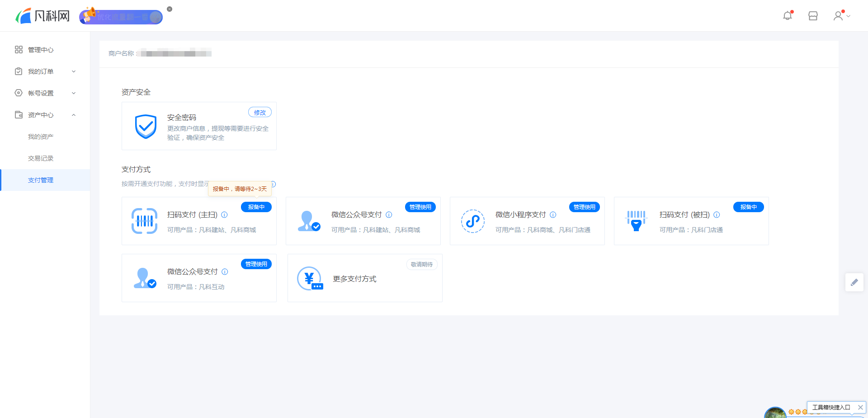Click info icon beside 微信小程序支付
868x418 pixels.
[553, 215]
